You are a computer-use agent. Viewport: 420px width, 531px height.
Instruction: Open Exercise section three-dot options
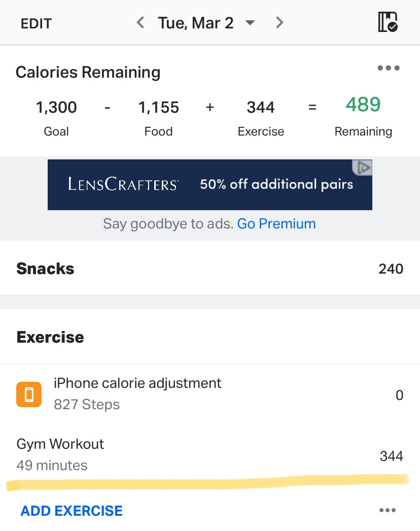point(388,510)
